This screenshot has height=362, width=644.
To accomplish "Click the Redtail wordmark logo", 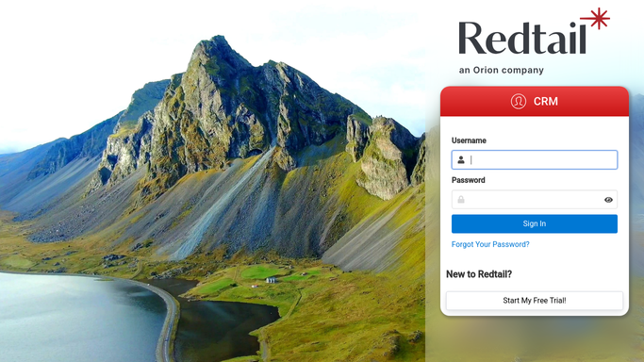I will tap(522, 38).
